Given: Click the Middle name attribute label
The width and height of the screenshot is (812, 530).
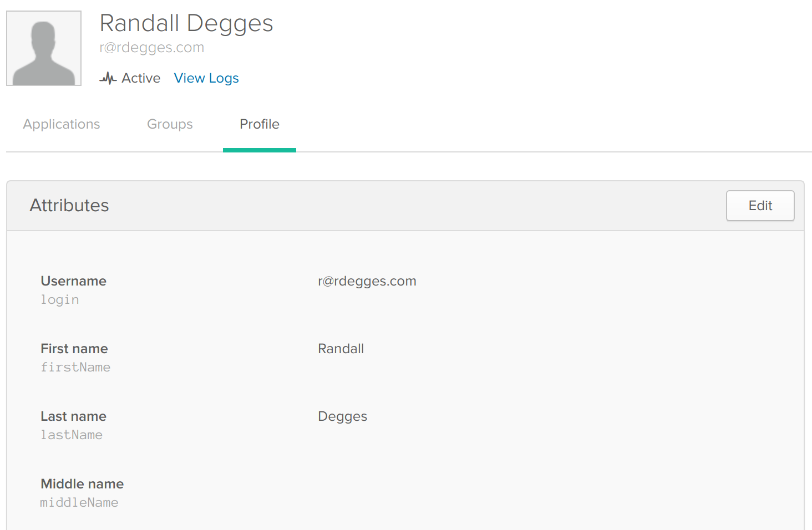Looking at the screenshot, I should pos(82,484).
